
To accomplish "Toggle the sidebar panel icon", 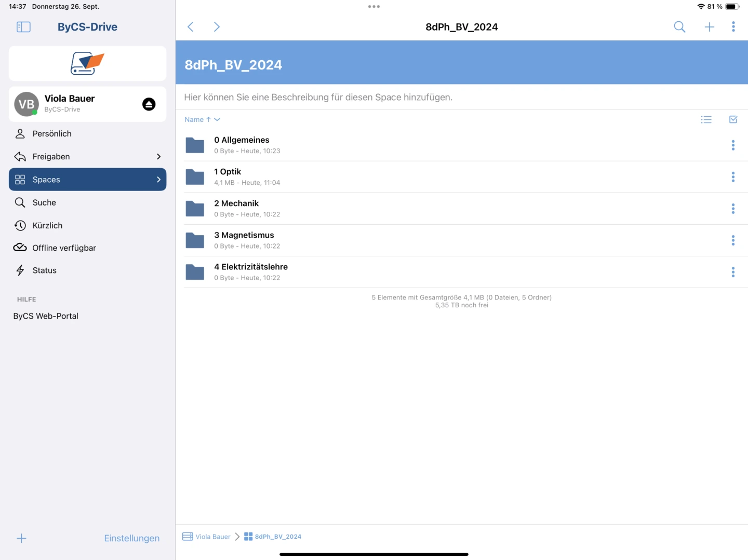I will [x=23, y=27].
